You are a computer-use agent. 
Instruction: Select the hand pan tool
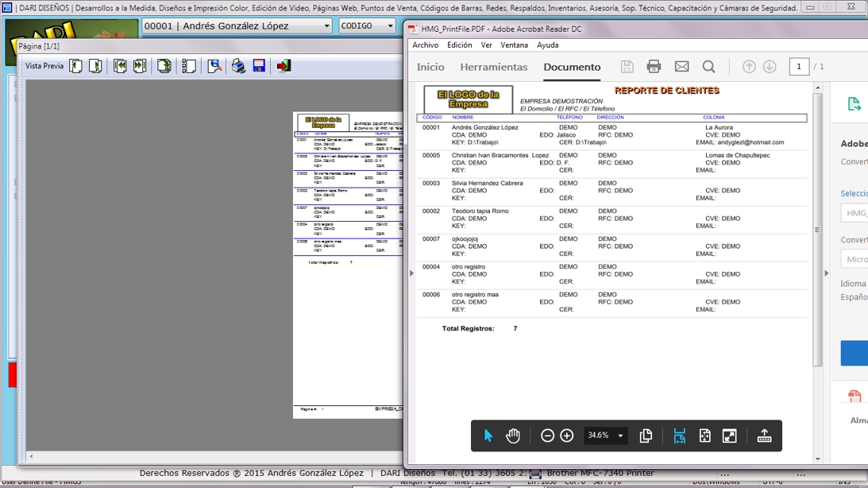pos(513,436)
